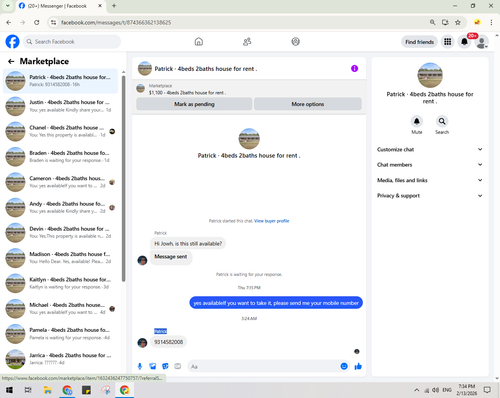Click the browser address bar URL
The height and width of the screenshot is (398, 500).
[x=116, y=22]
